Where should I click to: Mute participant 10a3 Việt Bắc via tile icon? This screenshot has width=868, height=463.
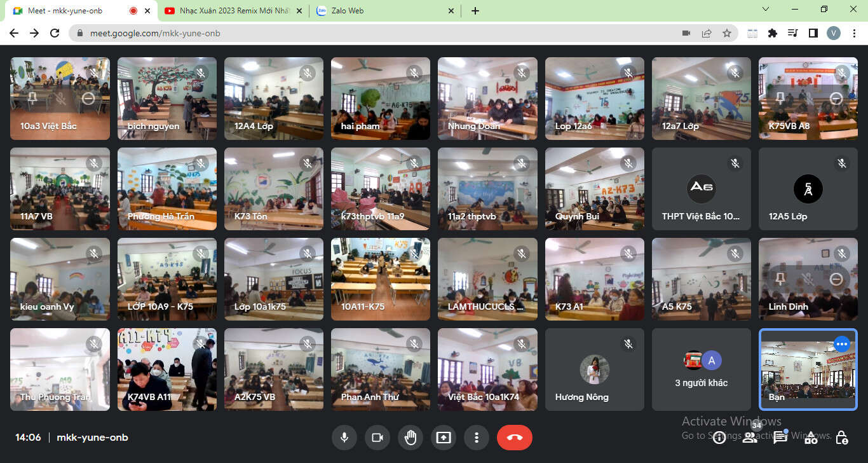60,99
